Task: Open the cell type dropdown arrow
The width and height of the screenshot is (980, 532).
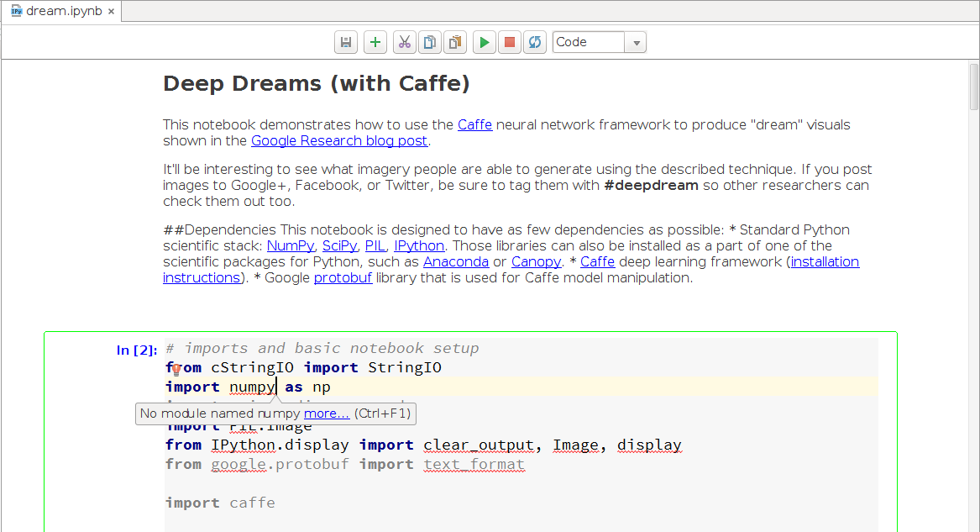Action: pos(637,43)
